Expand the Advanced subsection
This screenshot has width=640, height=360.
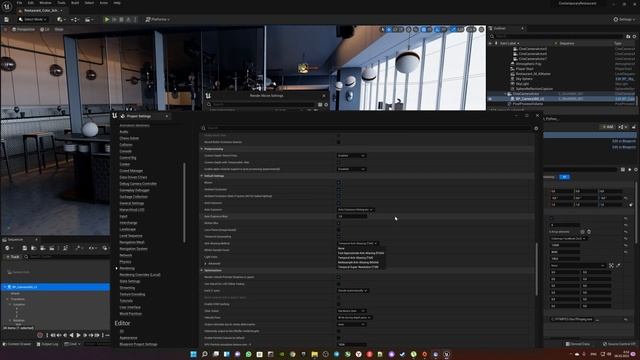coord(205,264)
